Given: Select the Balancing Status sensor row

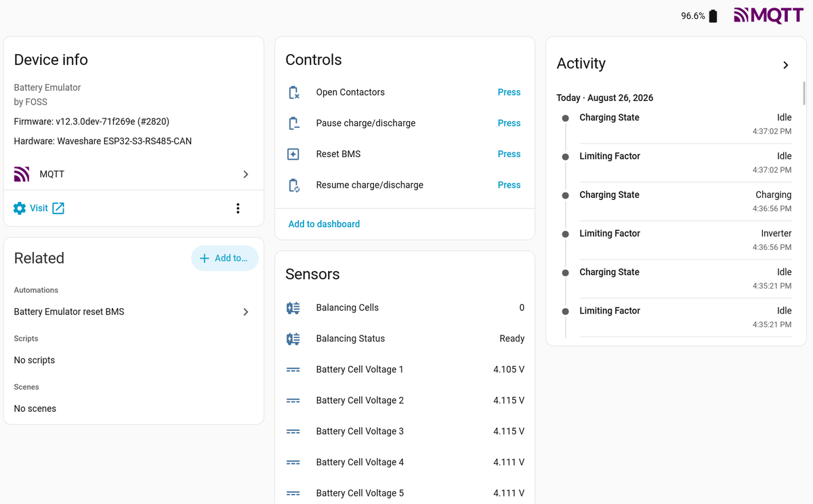Looking at the screenshot, I should click(x=404, y=339).
